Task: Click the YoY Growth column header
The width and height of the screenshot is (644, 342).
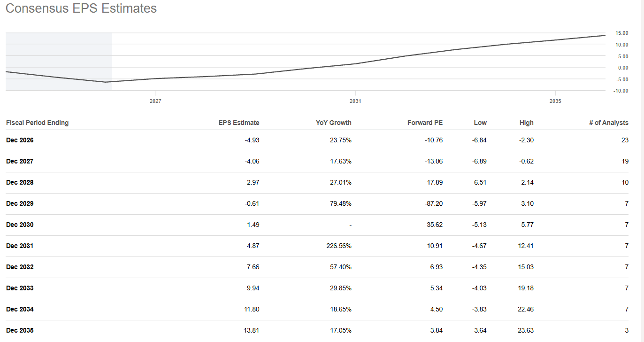Action: (333, 123)
